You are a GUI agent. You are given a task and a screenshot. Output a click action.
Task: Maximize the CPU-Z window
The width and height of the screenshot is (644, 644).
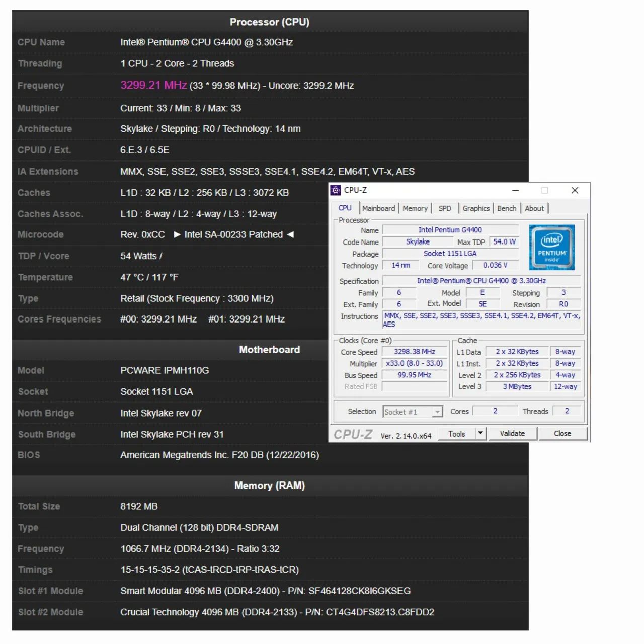(544, 190)
